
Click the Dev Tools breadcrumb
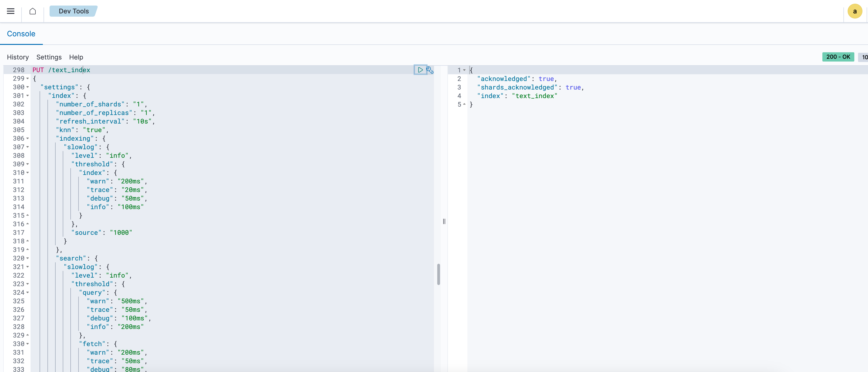tap(73, 11)
